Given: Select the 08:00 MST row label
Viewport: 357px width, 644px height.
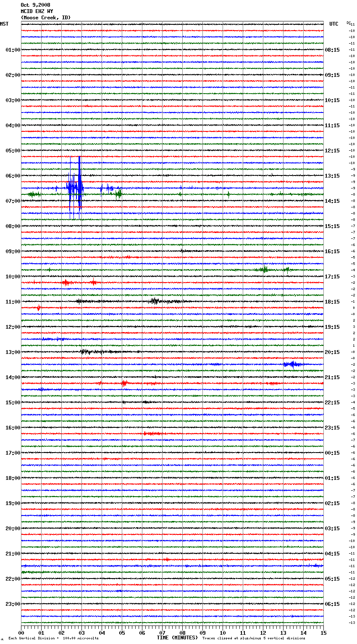Looking at the screenshot, I should 13,226.
